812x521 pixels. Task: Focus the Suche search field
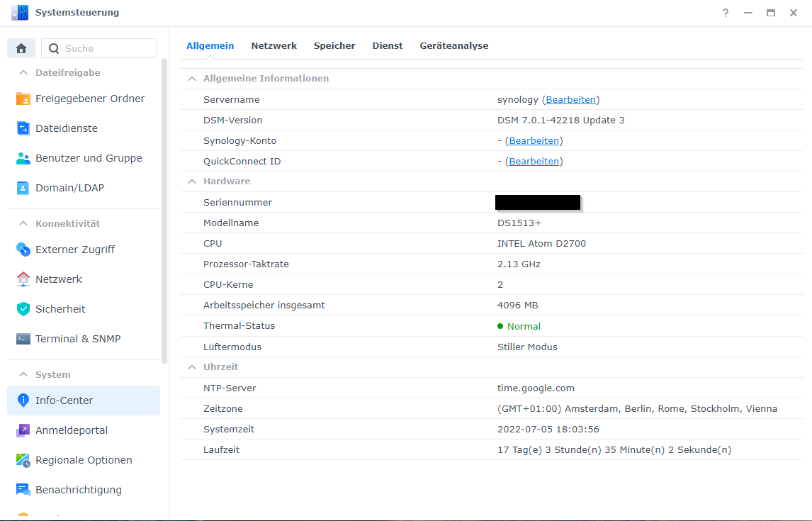(x=99, y=48)
